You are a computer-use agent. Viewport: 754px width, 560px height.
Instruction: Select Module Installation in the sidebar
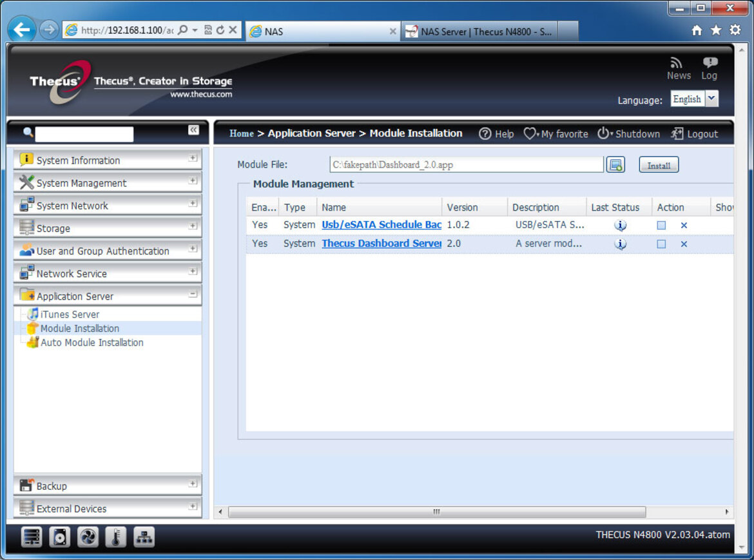[x=79, y=328]
